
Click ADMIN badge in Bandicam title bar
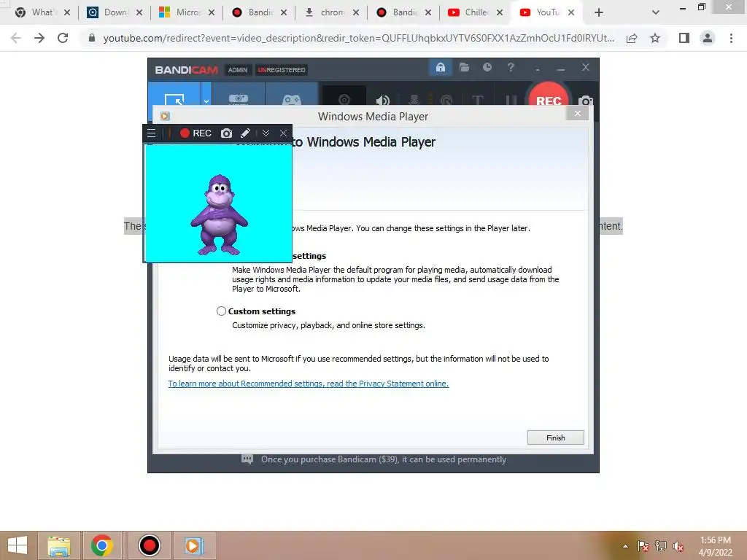237,70
